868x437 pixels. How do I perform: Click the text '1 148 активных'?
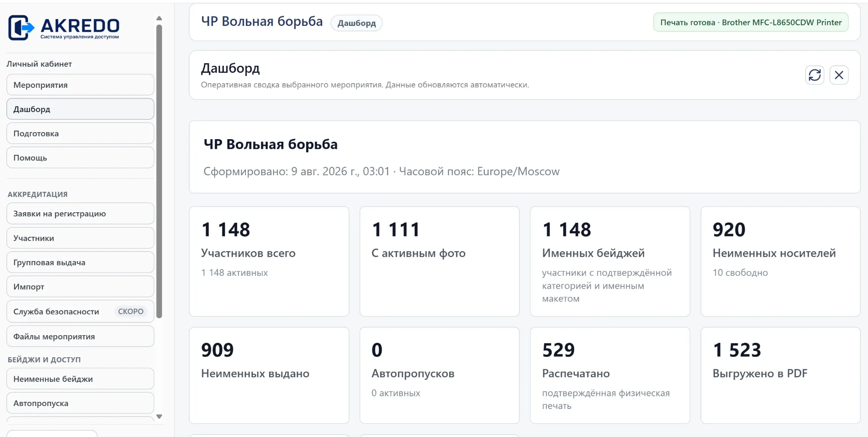tap(234, 272)
